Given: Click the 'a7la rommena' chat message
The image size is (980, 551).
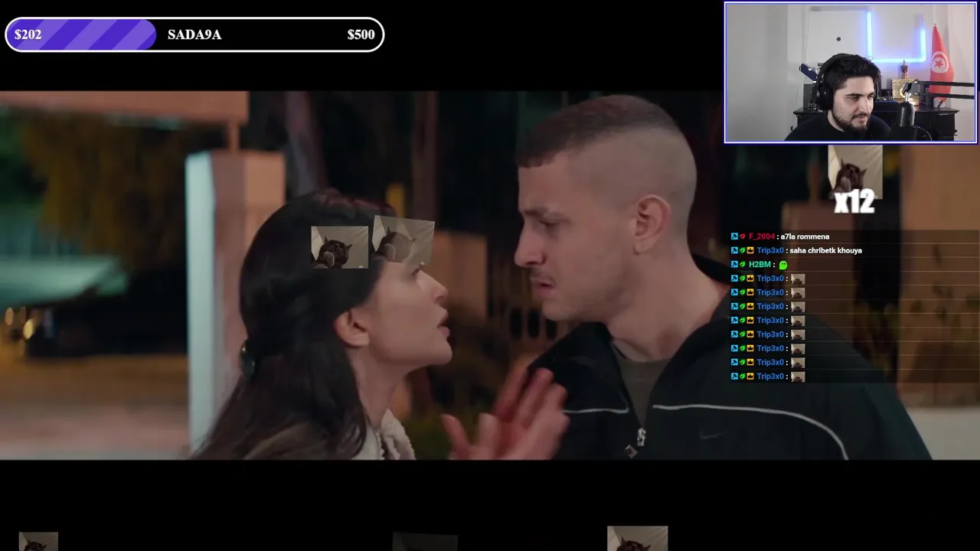Looking at the screenshot, I should [x=805, y=236].
